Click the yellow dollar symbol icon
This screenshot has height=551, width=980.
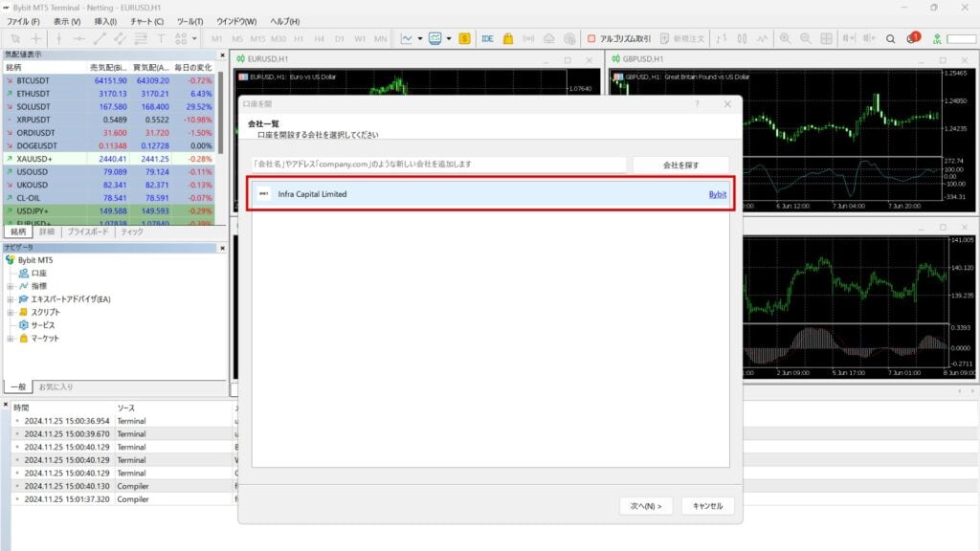pos(464,38)
